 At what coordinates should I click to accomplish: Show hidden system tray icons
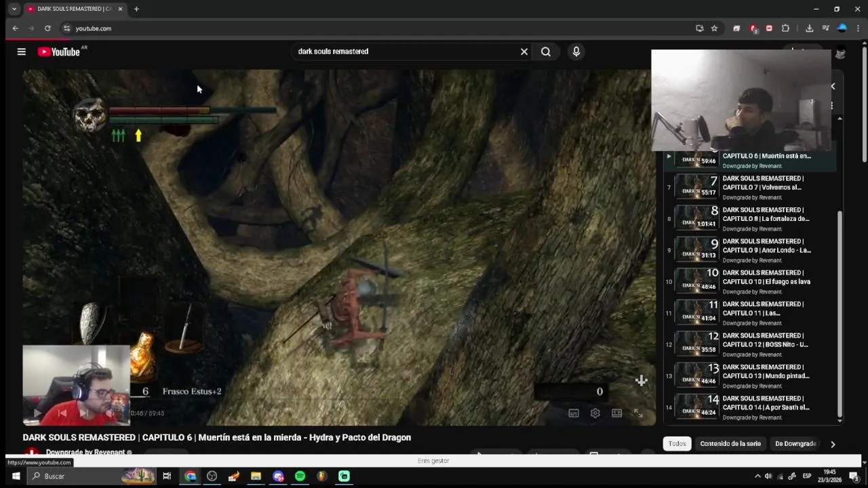point(757,476)
